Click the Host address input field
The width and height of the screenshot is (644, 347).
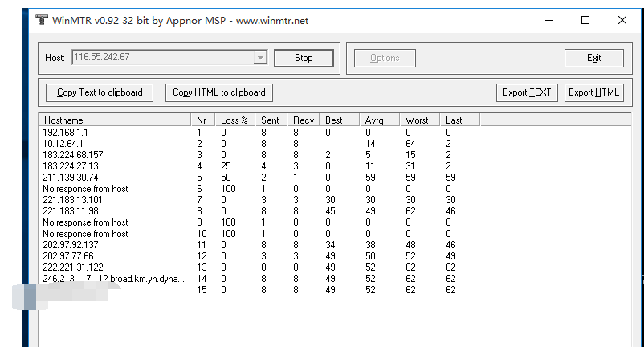(x=161, y=58)
